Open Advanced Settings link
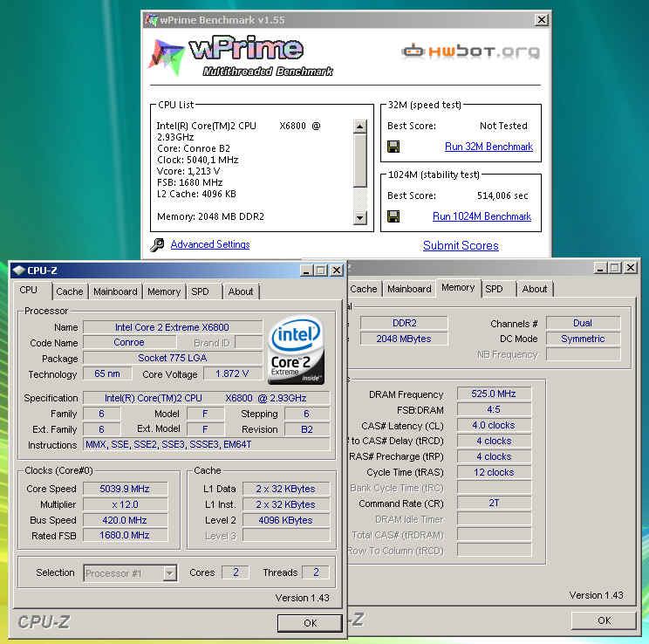 [210, 244]
